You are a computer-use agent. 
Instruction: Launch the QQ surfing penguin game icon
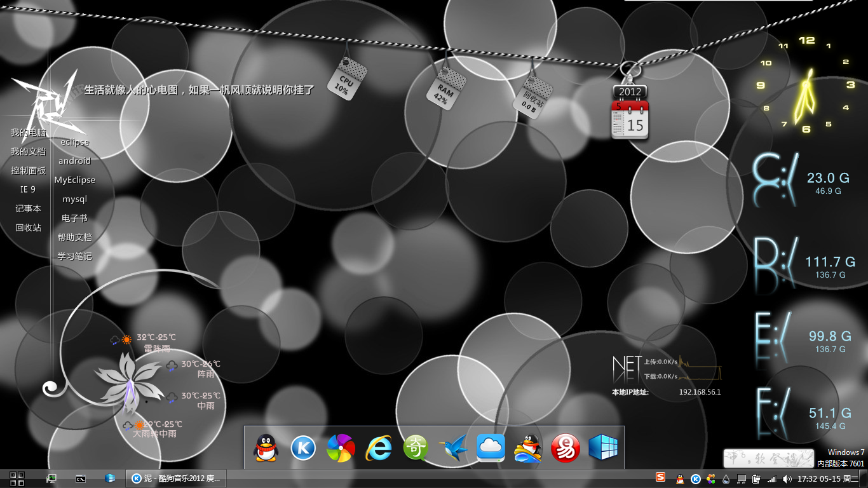528,448
